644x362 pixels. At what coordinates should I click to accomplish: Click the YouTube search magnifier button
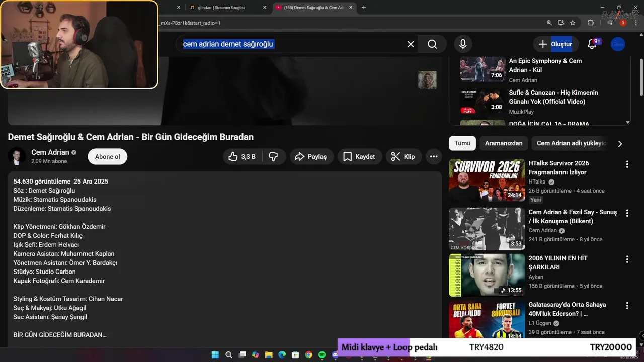pos(432,44)
